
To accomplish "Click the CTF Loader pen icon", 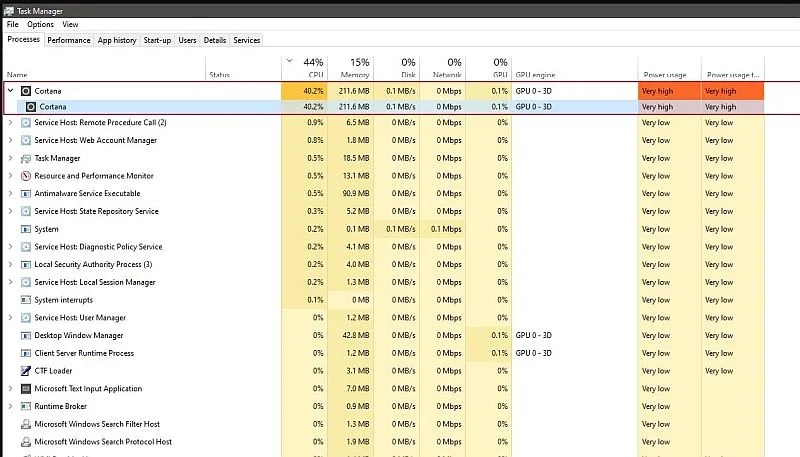I will (26, 371).
